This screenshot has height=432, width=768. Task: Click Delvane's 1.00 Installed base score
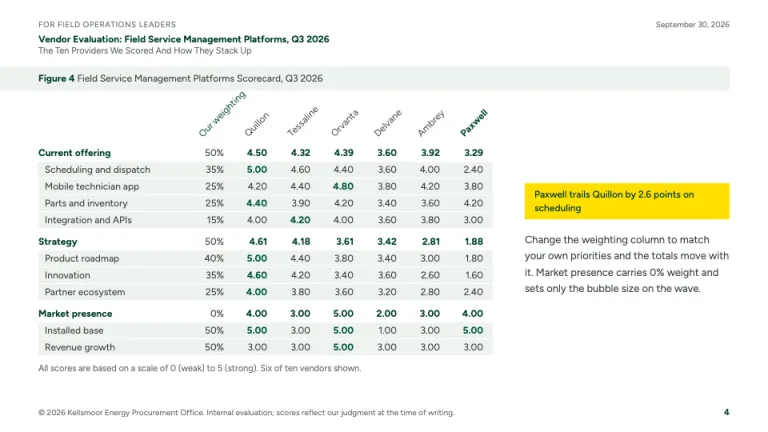(x=387, y=330)
